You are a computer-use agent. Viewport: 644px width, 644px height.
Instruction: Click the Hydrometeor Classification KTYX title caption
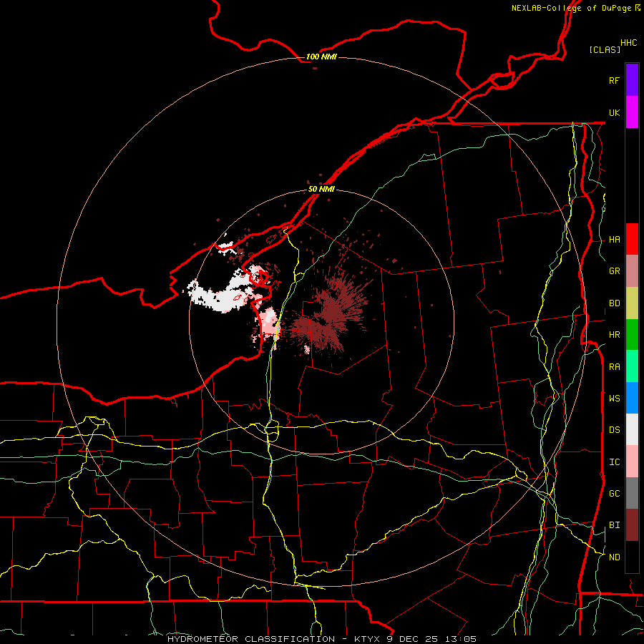tap(322, 639)
